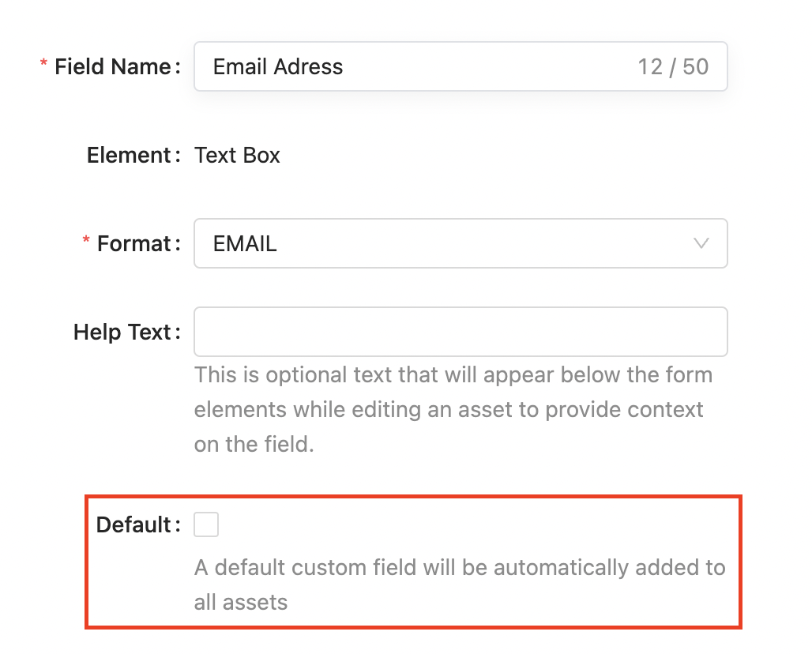812x654 pixels.
Task: Click the "Email Adress" text in field
Action: coord(278,67)
